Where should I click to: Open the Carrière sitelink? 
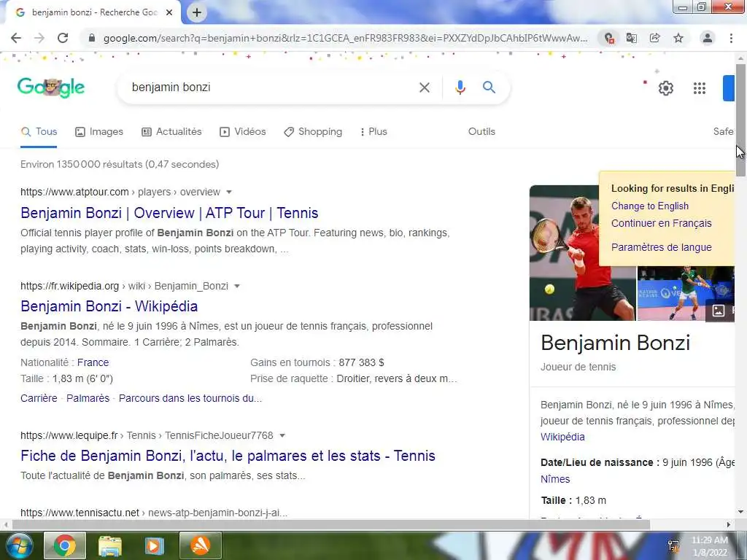click(39, 399)
